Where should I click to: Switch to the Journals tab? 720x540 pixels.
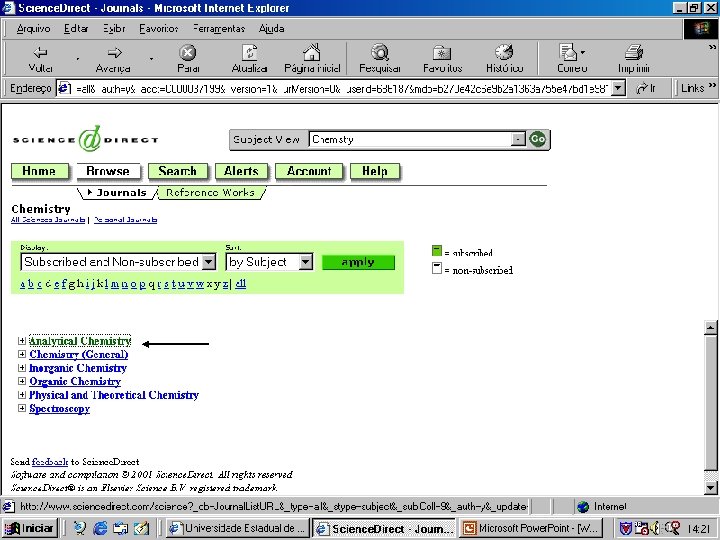tap(118, 193)
